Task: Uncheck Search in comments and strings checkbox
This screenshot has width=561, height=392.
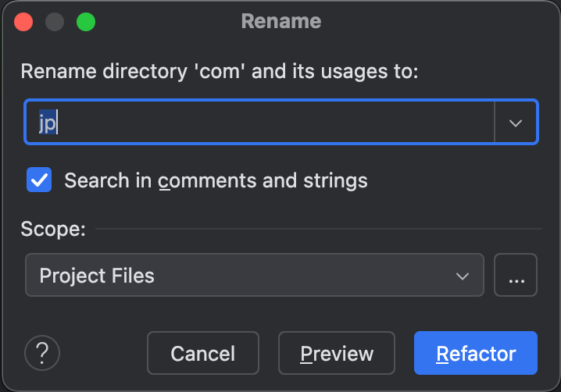Action: click(39, 180)
